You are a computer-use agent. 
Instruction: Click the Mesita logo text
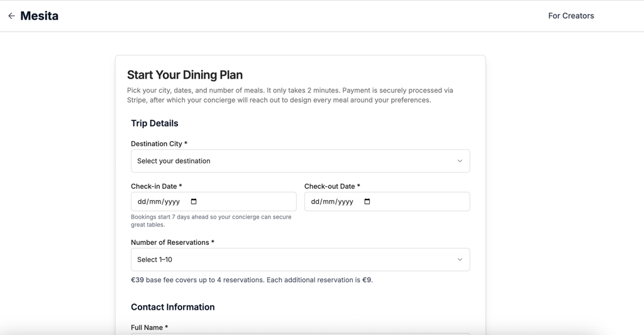pos(39,16)
